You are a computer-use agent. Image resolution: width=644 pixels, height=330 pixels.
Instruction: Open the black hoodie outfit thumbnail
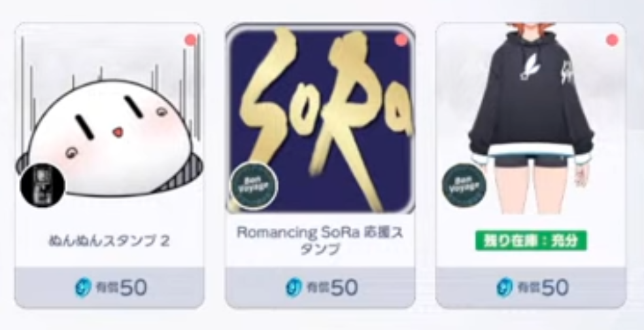[531, 119]
